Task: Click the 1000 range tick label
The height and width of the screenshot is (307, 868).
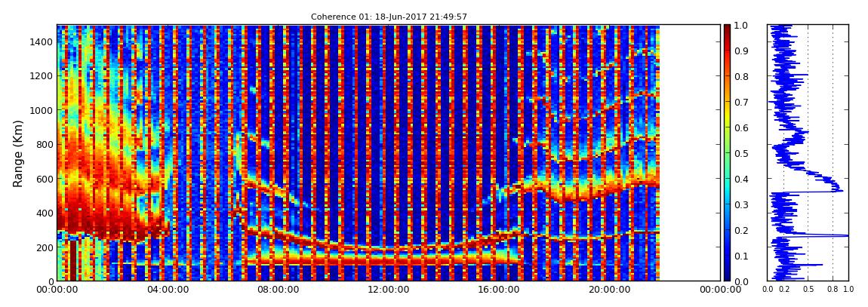Action: point(42,110)
